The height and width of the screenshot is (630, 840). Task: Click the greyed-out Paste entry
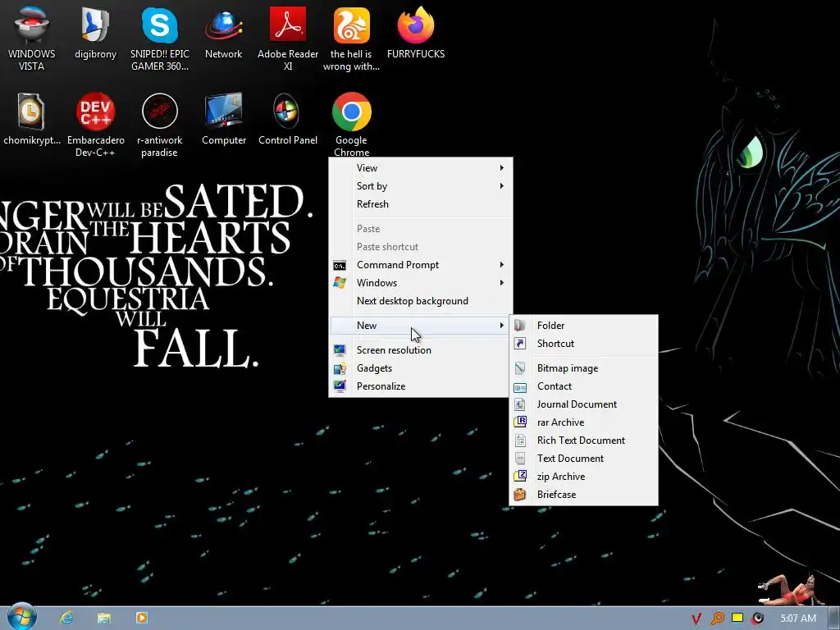421,229
